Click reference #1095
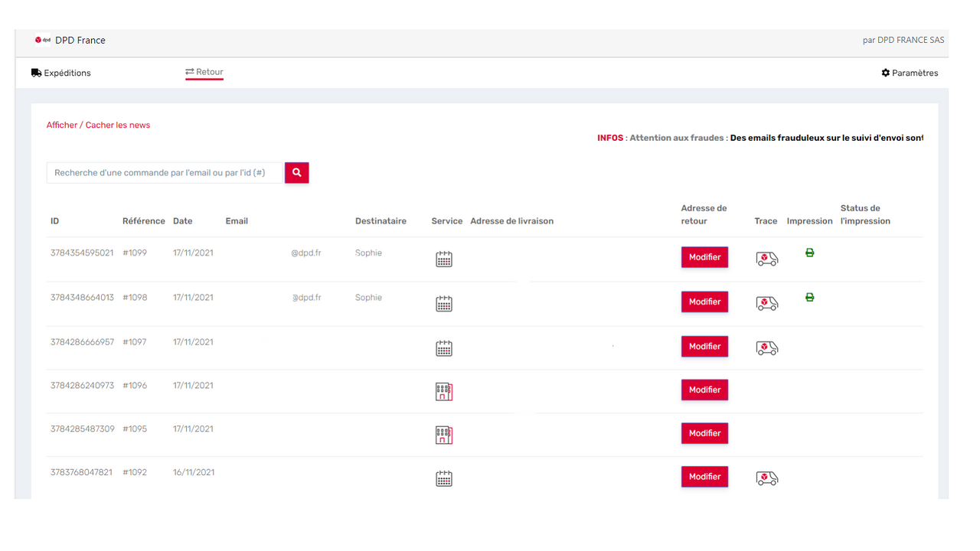This screenshot has height=551, width=980. tap(135, 429)
